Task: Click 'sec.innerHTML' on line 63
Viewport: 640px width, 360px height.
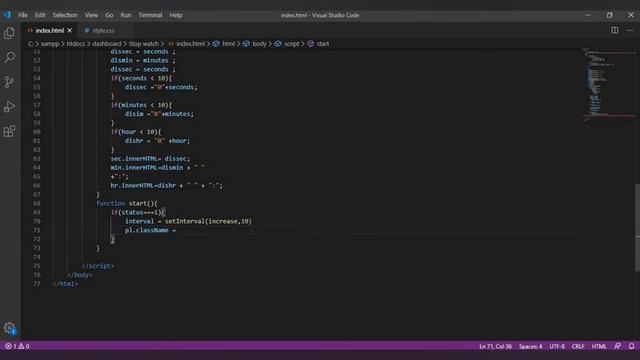Action: [x=133, y=158]
